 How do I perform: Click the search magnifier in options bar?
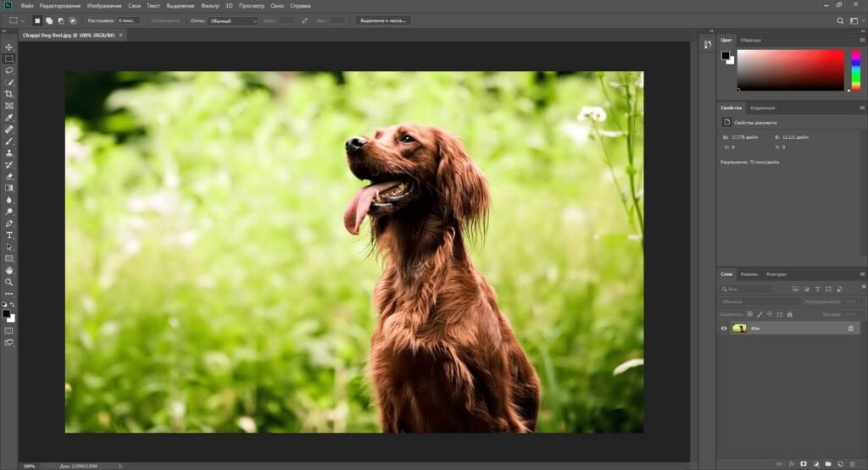(840, 21)
